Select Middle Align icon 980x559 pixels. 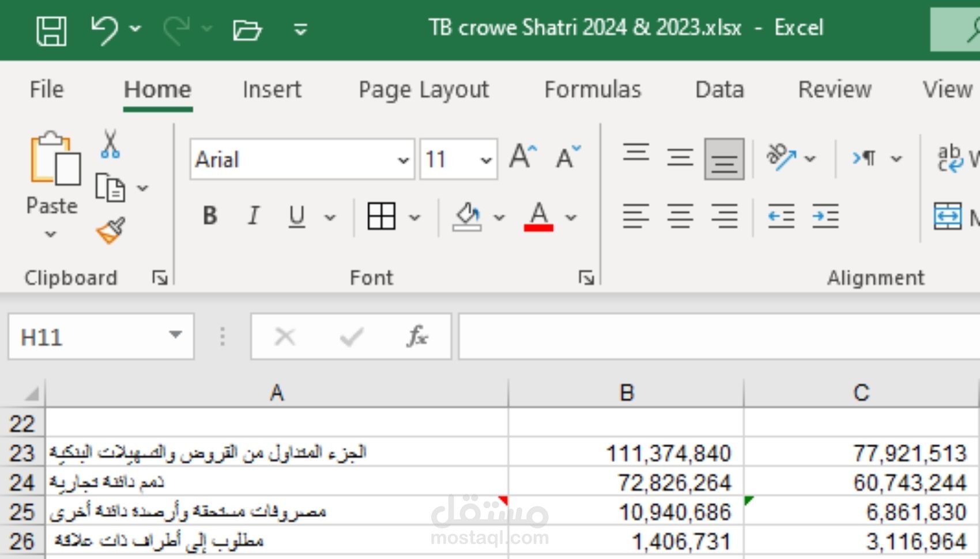pyautogui.click(x=680, y=157)
